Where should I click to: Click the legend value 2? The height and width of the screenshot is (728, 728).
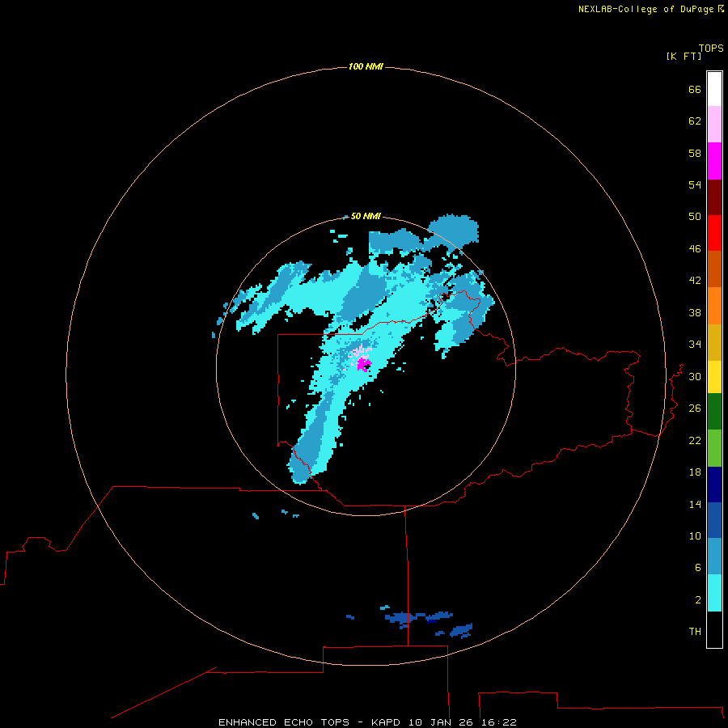(698, 600)
